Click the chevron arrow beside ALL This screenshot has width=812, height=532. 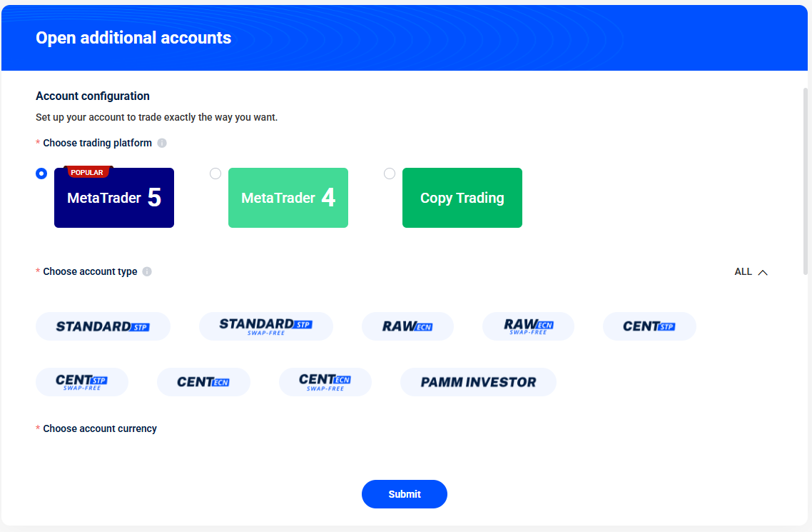(763, 272)
